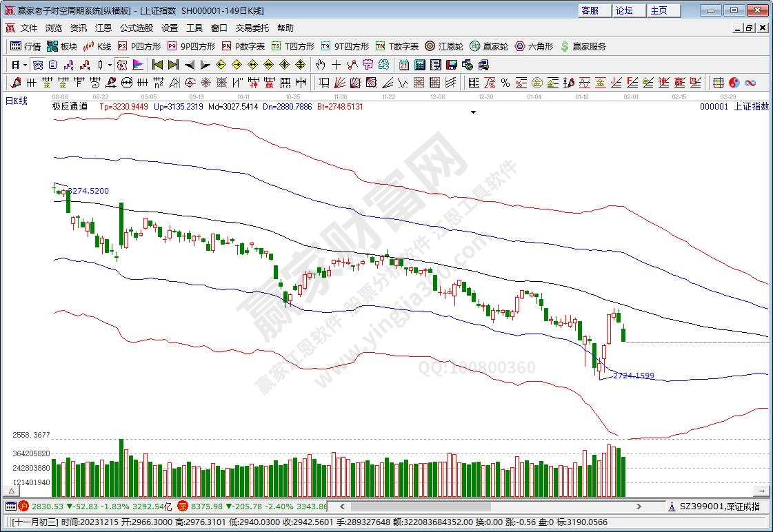
Task: Click the yin-yang icon in drawing toolbar
Action: pos(734,83)
